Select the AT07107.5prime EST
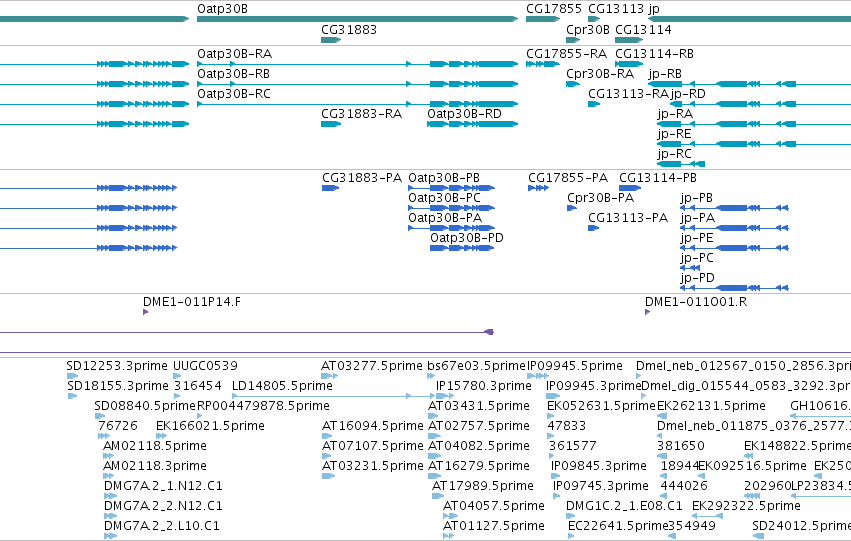The image size is (851, 541). click(x=328, y=456)
